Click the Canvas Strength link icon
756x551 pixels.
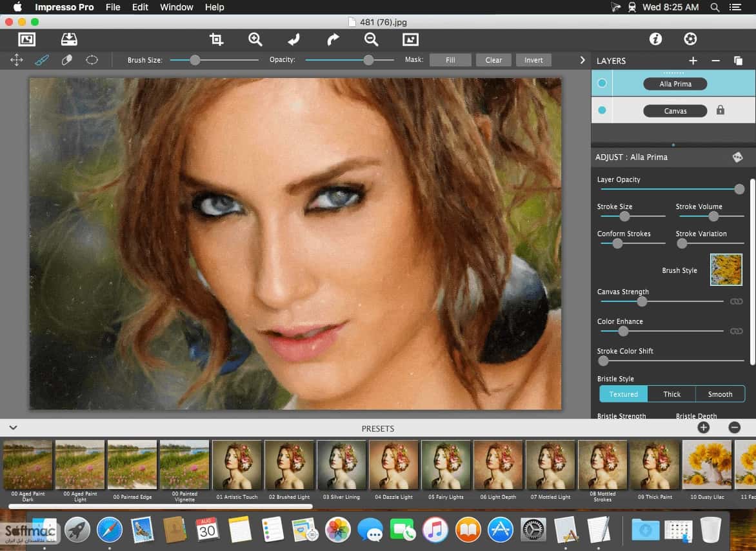[x=736, y=301]
